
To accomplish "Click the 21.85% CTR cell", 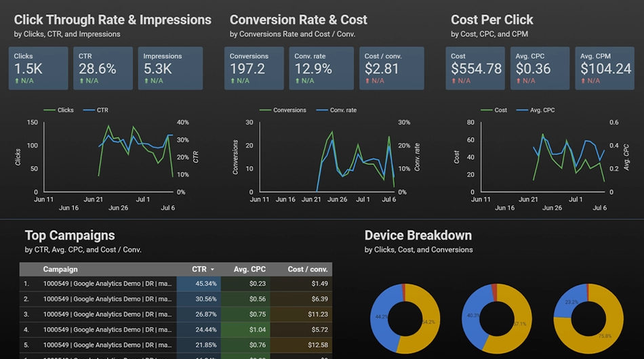I will click(199, 345).
